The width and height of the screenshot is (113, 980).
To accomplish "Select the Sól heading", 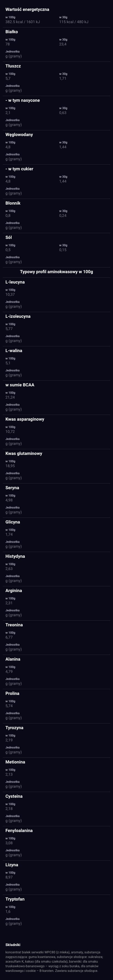I will point(9,238).
